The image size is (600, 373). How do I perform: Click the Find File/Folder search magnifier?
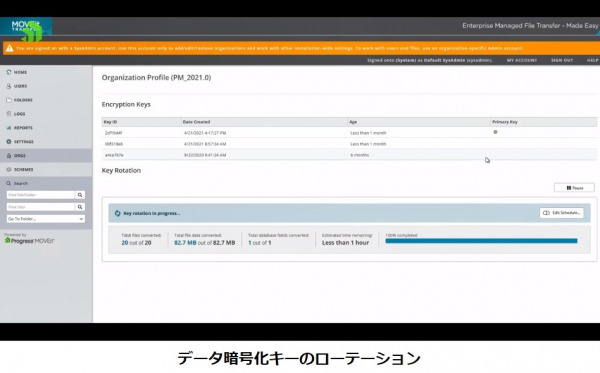point(80,195)
